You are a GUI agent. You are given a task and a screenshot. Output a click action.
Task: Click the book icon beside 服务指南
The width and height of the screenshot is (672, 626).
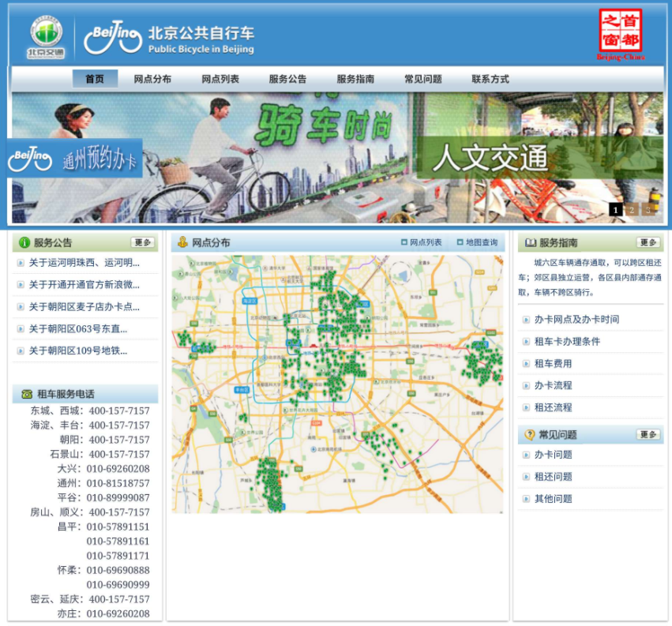pyautogui.click(x=531, y=243)
